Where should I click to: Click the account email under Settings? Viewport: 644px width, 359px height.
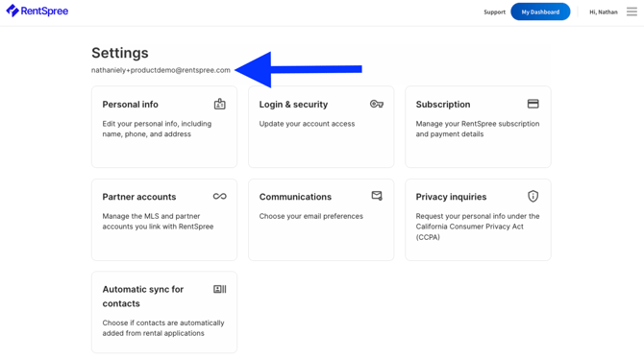coord(161,70)
